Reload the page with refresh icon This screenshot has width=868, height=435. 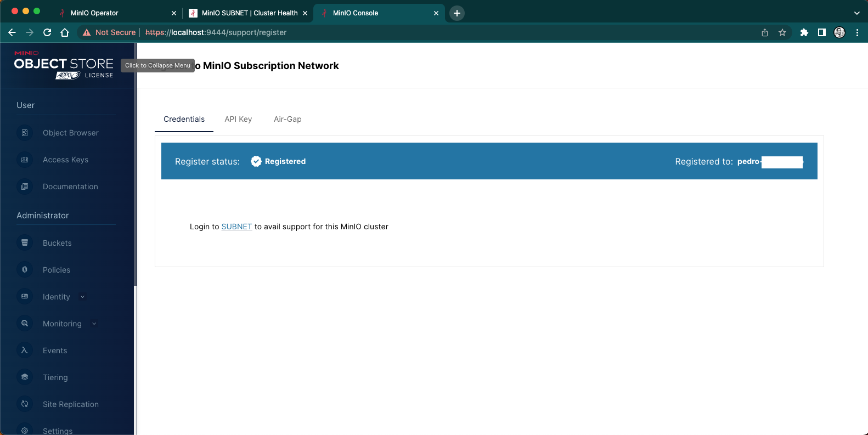[x=47, y=32]
